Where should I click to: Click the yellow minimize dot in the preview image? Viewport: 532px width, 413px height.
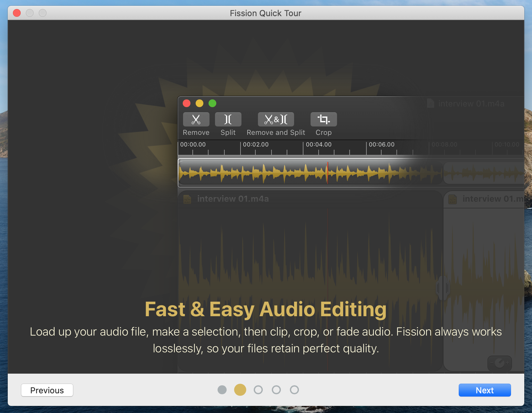200,103
